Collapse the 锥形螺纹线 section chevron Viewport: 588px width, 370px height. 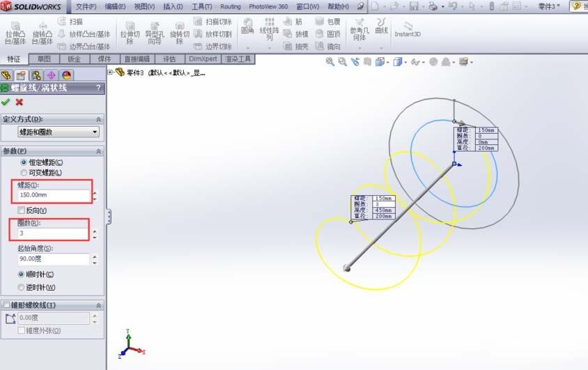click(x=98, y=305)
